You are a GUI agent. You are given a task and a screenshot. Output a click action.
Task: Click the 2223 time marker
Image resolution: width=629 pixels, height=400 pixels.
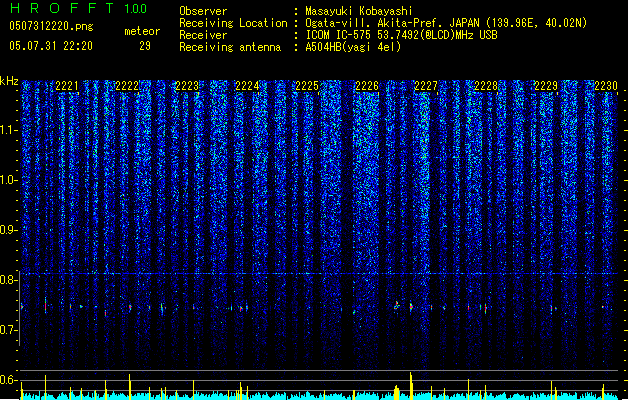click(187, 86)
